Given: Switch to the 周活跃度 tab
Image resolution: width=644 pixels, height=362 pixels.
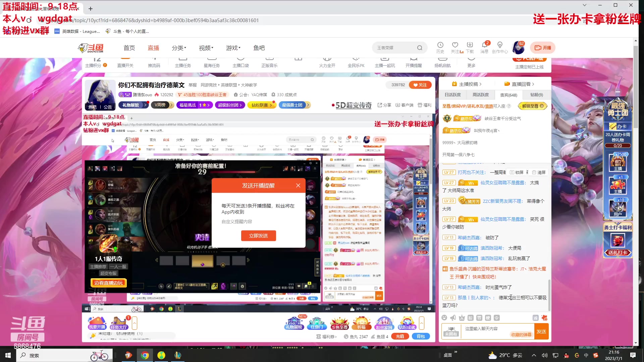Looking at the screenshot, I should point(480,95).
